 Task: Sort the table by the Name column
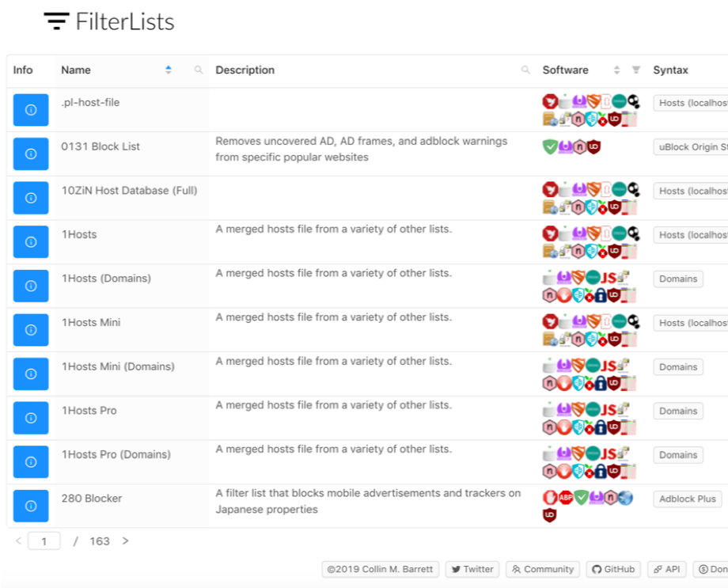(x=169, y=70)
